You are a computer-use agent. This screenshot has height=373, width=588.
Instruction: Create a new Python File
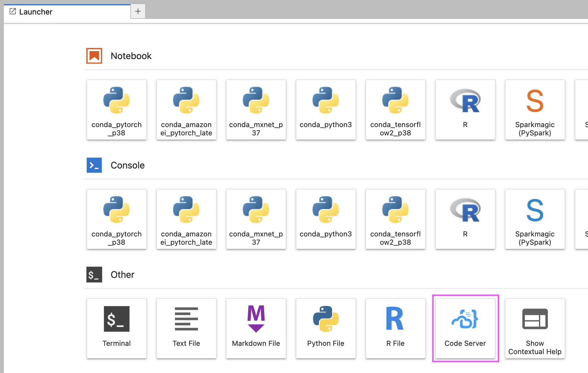(x=326, y=328)
